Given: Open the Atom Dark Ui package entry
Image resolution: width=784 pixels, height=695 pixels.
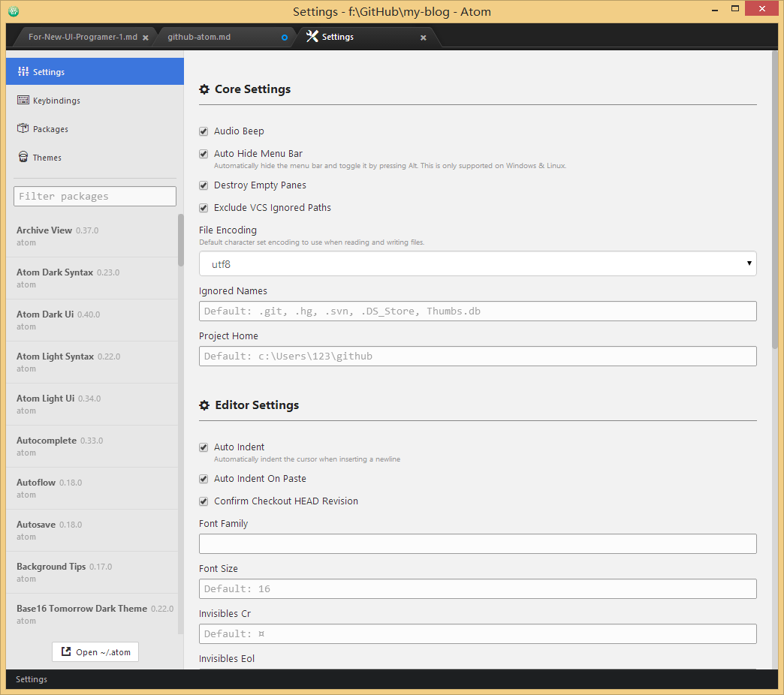Looking at the screenshot, I should (x=92, y=320).
